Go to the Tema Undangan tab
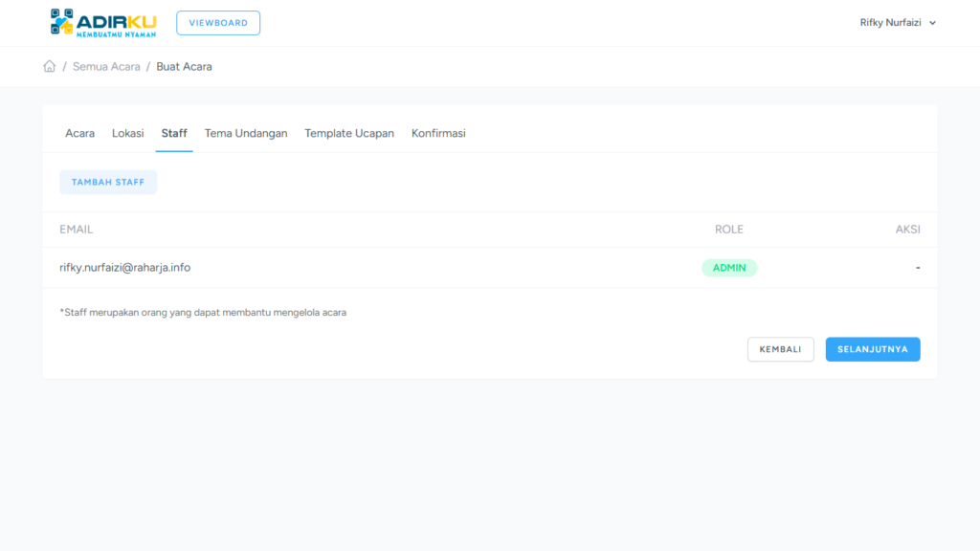The width and height of the screenshot is (980, 551). [x=246, y=134]
